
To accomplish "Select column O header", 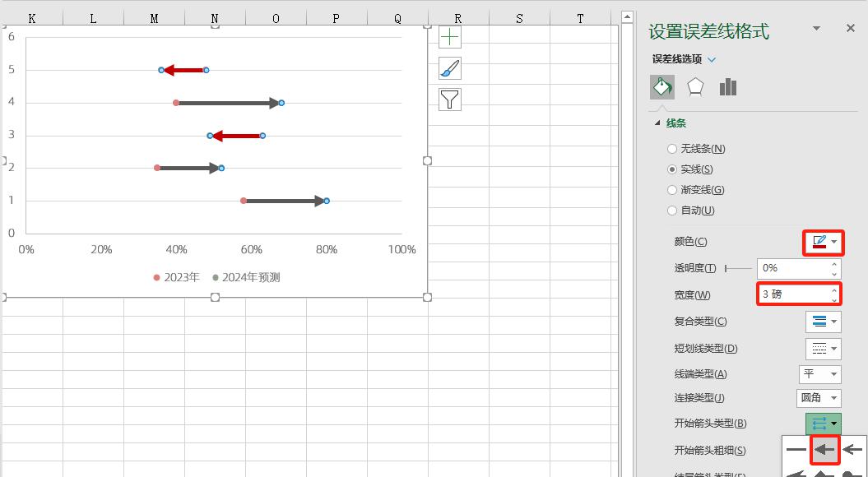I will coord(276,19).
